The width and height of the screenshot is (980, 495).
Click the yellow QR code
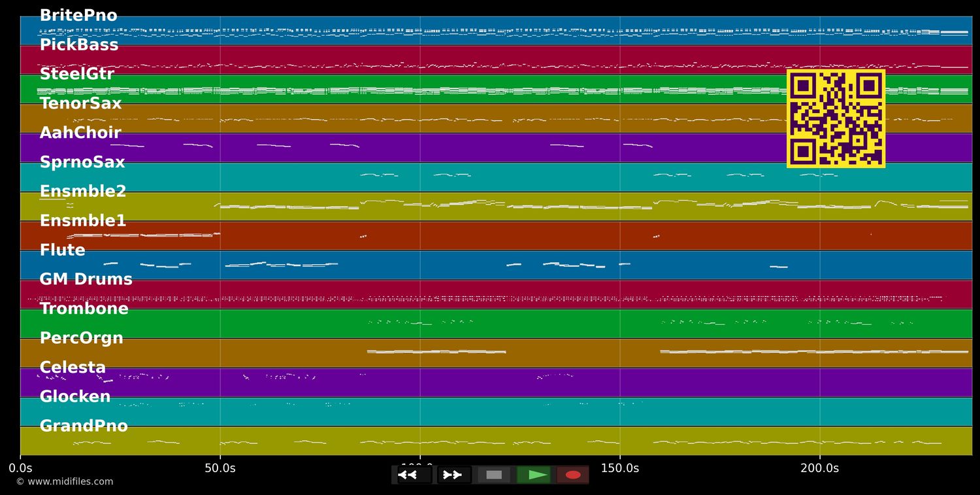[x=836, y=118]
